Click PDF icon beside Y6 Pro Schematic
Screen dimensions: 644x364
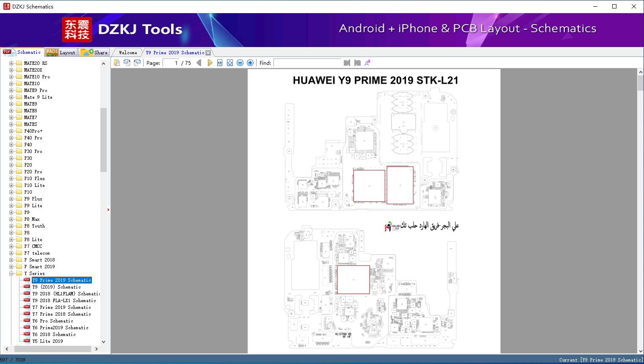[27, 321]
